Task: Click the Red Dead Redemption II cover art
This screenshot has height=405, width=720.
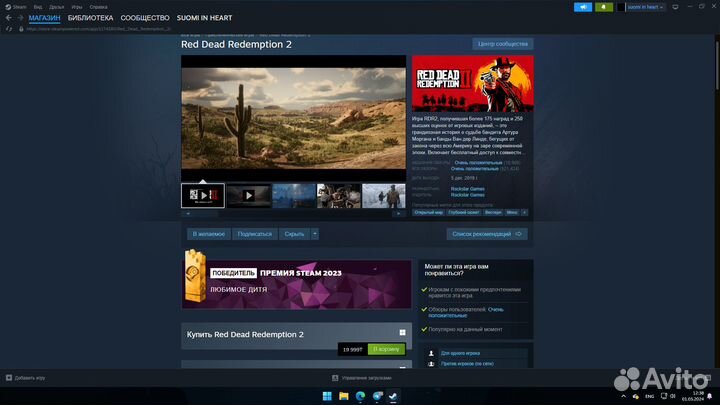Action: 472,84
